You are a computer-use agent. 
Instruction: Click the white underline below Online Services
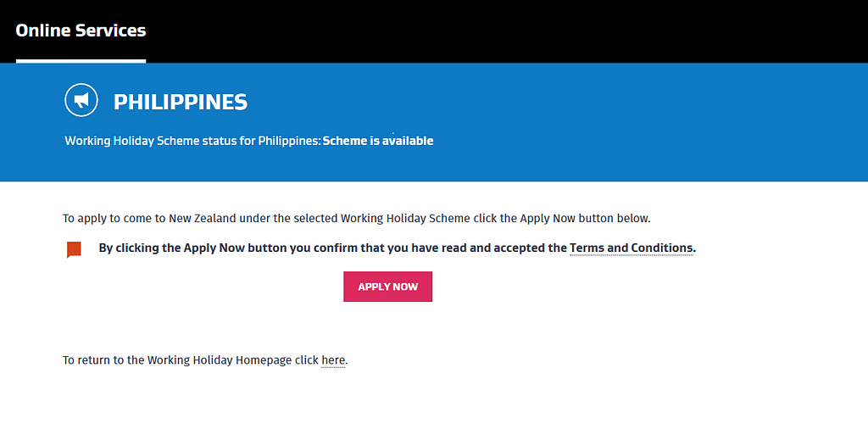[x=81, y=61]
